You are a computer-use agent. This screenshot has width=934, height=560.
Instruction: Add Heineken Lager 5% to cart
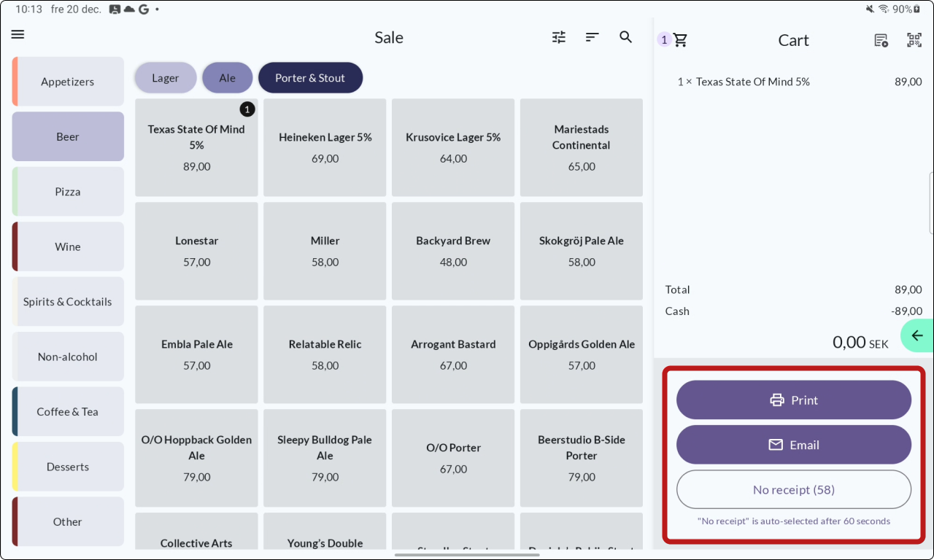[325, 147]
